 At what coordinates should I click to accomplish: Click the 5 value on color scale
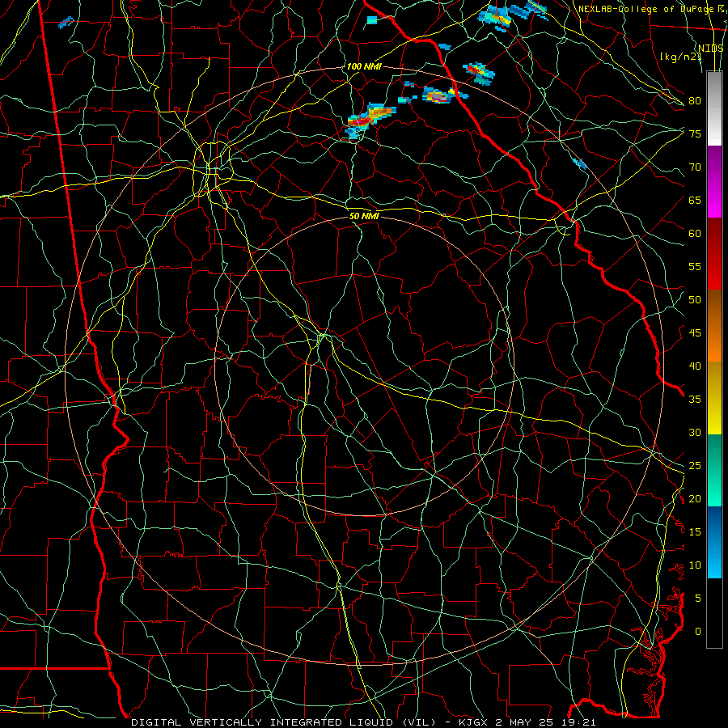pos(698,599)
